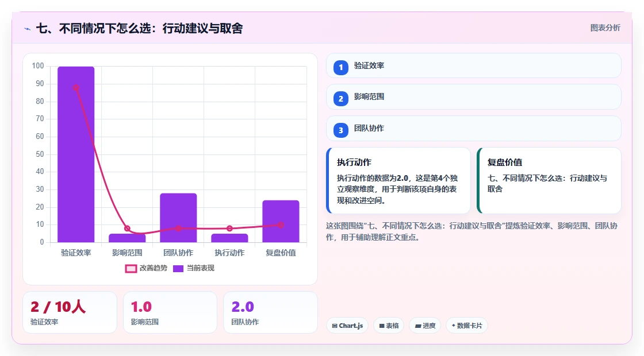
Task: Open the 复盘价值 info card
Action: 549,180
